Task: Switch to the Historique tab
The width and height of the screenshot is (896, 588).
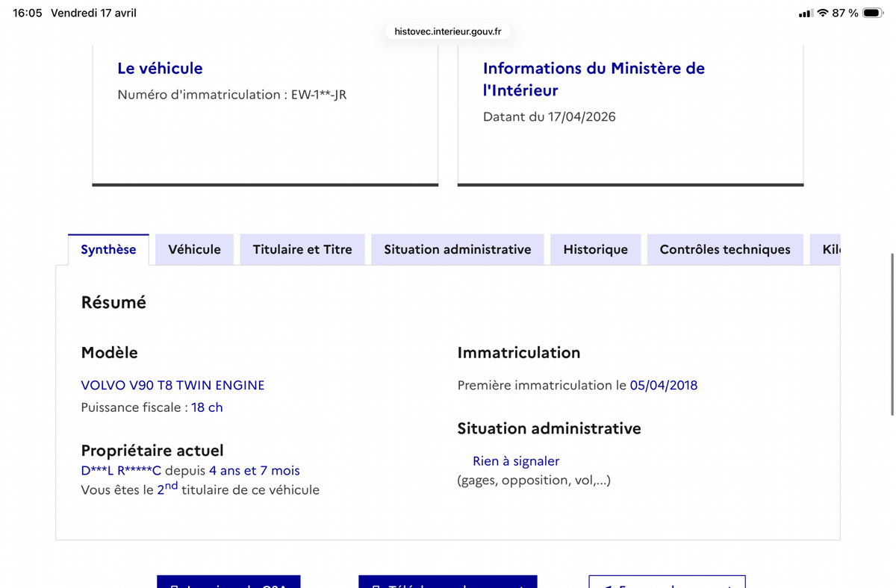Action: point(595,249)
